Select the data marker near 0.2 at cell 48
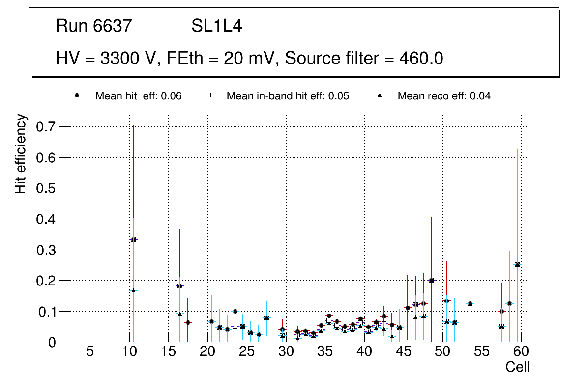 [x=431, y=280]
